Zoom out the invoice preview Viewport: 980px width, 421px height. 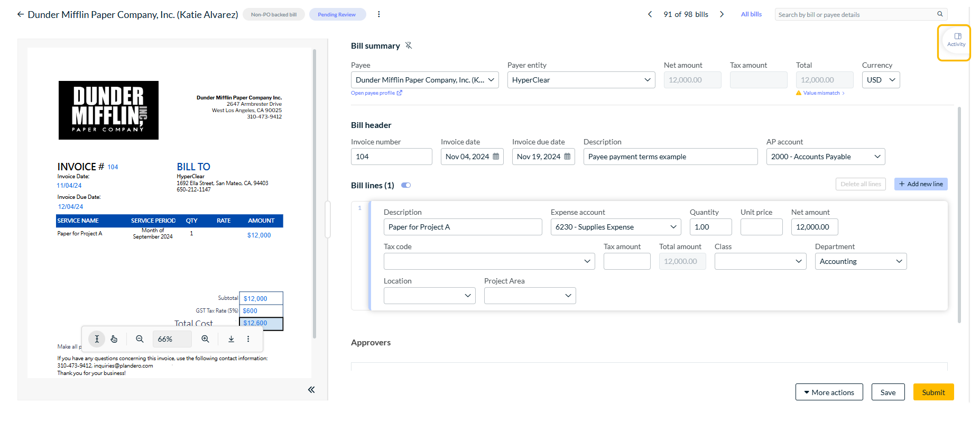click(140, 339)
